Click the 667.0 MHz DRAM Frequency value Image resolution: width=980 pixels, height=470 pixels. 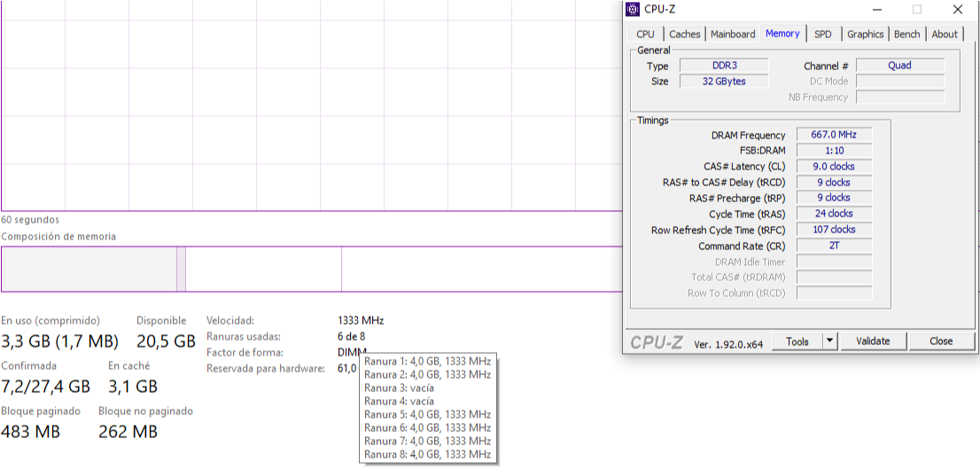tap(834, 135)
